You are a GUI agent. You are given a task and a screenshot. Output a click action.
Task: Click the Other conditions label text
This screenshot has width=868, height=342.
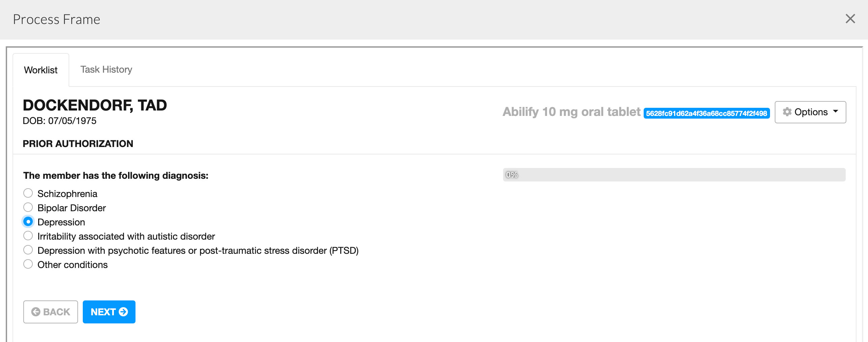pyautogui.click(x=73, y=265)
